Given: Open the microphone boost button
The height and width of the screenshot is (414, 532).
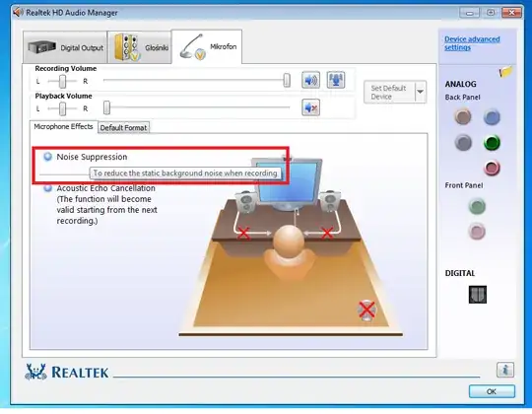Looking at the screenshot, I should coord(336,80).
